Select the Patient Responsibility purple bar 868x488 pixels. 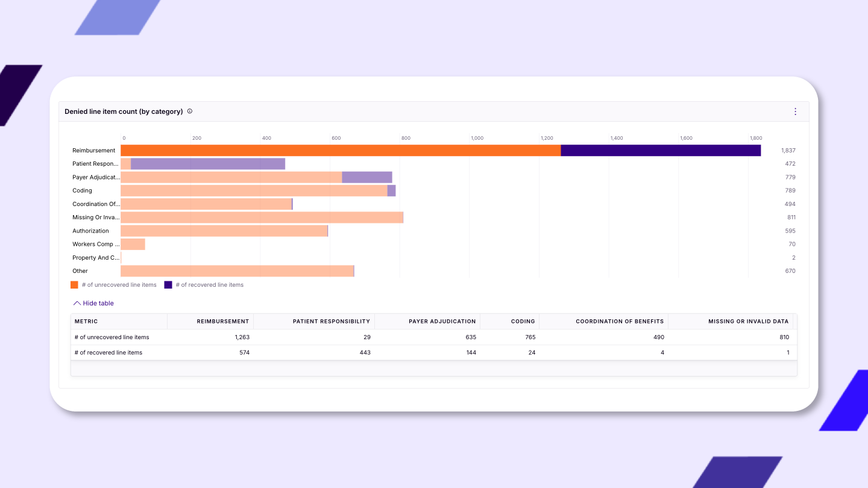208,164
